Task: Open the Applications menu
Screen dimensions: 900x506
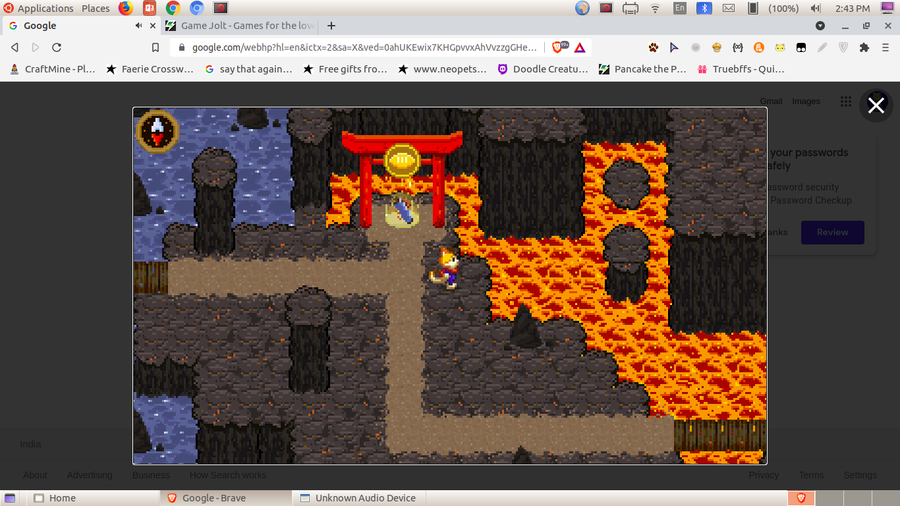Action: tap(38, 8)
